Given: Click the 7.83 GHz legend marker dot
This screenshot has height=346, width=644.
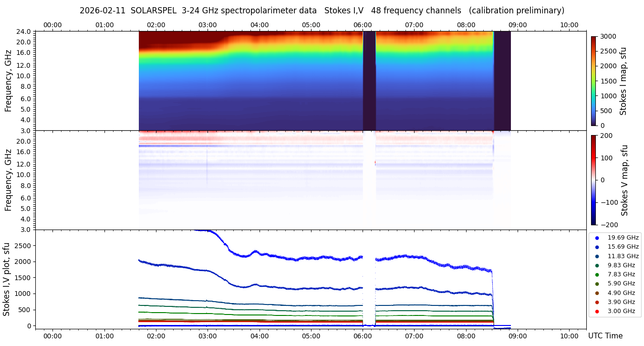Looking at the screenshot, I should coord(597,274).
